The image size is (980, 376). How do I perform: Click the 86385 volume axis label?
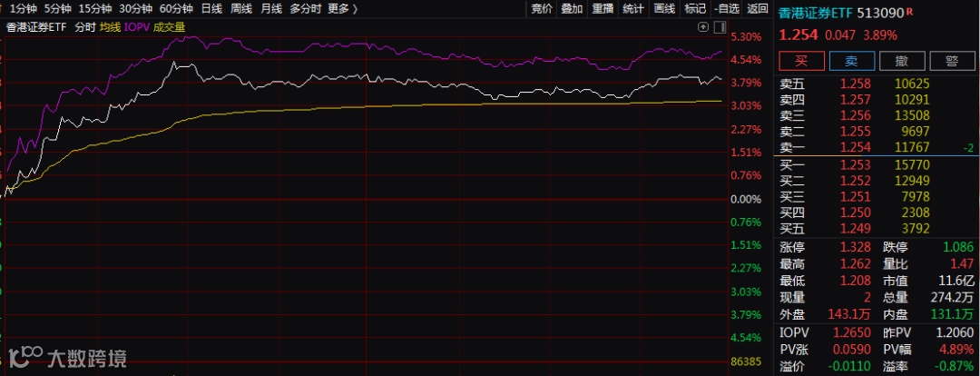(x=746, y=361)
